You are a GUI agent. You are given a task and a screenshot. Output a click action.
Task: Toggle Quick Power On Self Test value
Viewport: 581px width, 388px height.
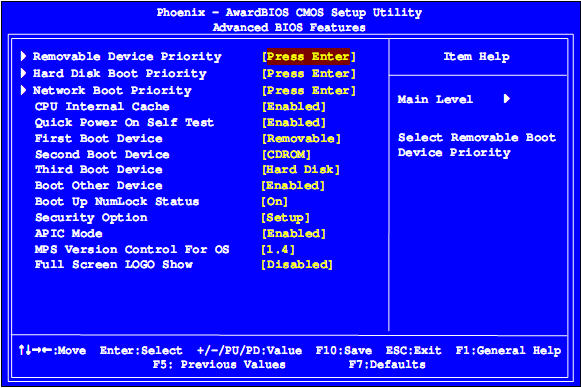point(294,123)
